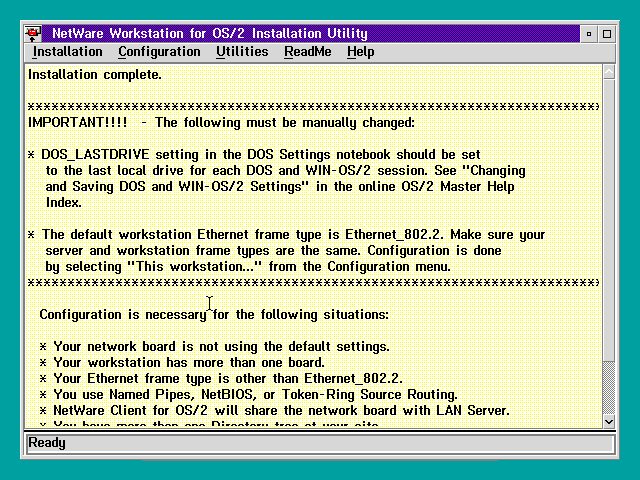Click the vertical scrollbar thumb
640x480 pixels.
[609, 220]
